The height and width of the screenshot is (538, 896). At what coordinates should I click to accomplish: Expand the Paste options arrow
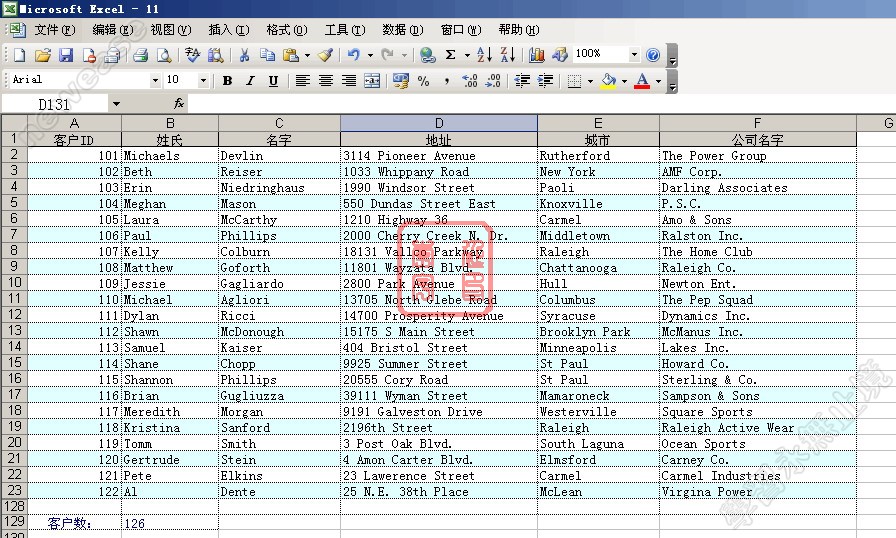pyautogui.click(x=307, y=55)
